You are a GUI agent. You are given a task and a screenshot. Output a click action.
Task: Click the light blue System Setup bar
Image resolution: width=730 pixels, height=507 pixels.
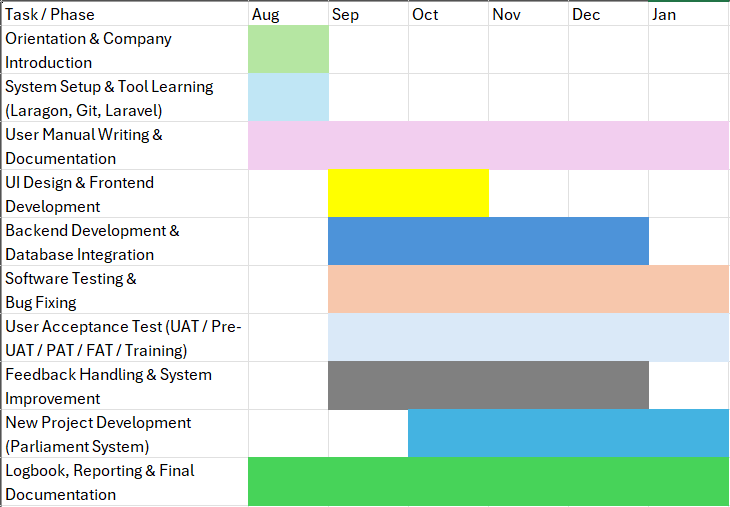click(288, 98)
